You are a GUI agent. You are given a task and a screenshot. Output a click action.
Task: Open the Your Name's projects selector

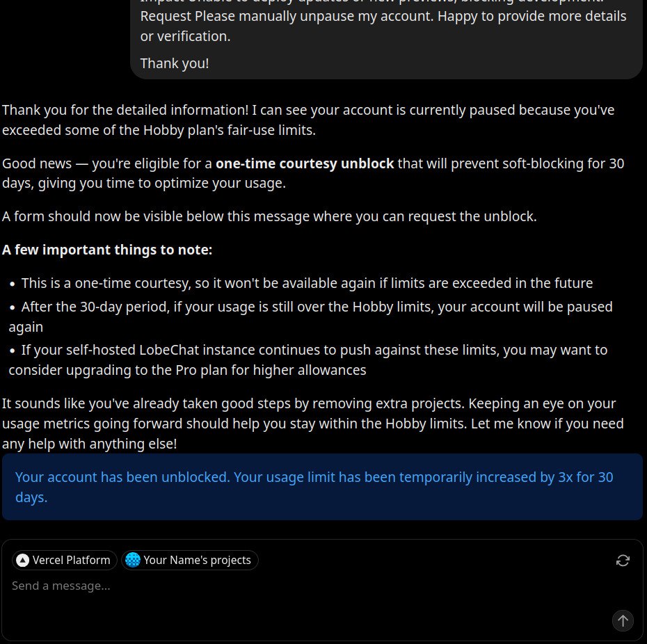coord(190,561)
